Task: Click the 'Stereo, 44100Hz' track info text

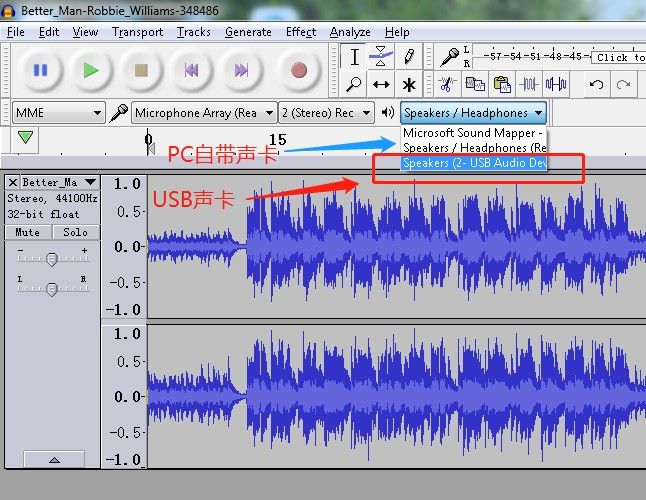Action: tap(52, 199)
